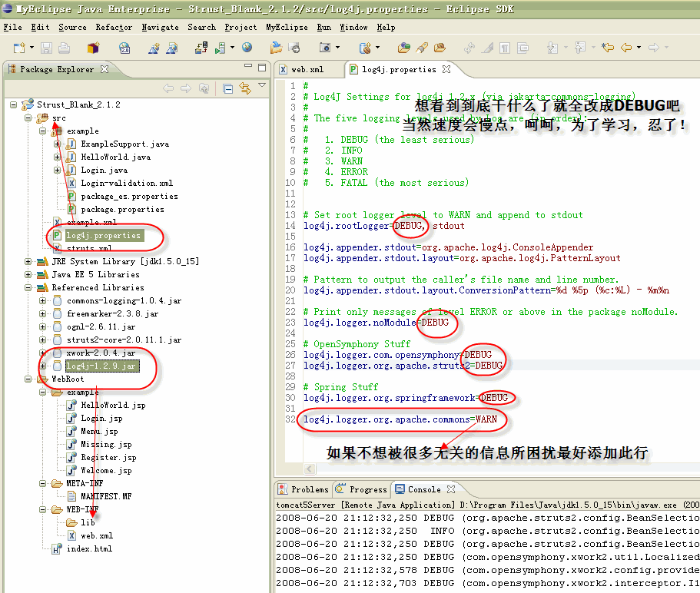Collapse the Referenced Libraries node

tap(28, 288)
